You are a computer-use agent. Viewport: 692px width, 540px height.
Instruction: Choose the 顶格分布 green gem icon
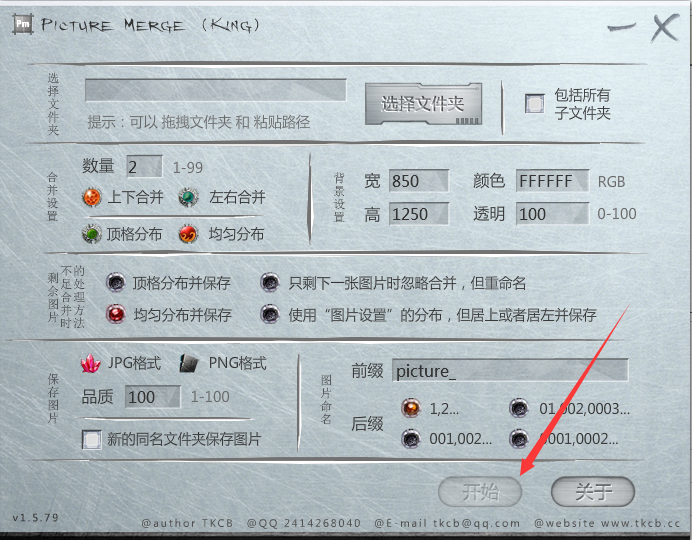[x=92, y=234]
